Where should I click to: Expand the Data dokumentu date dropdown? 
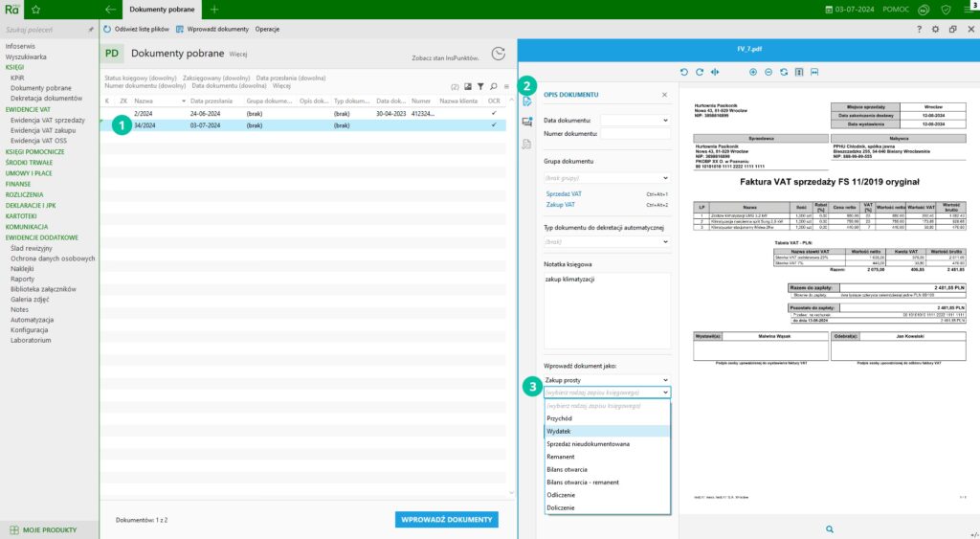point(665,120)
